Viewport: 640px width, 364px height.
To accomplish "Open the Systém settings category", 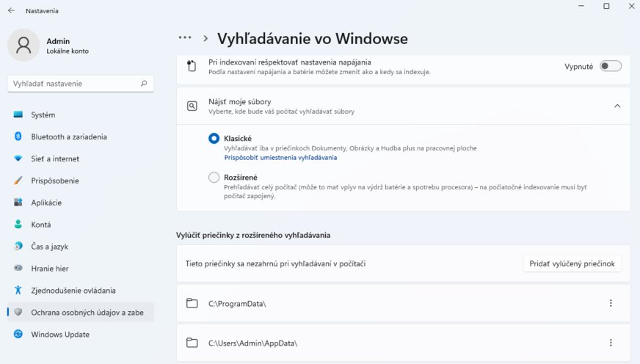I will pos(43,114).
